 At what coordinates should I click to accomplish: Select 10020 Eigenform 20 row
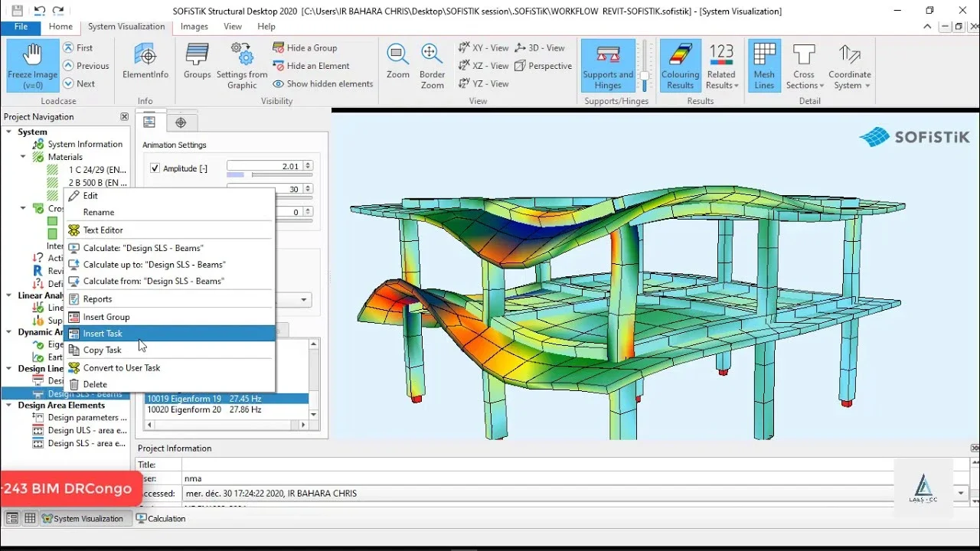(x=227, y=410)
